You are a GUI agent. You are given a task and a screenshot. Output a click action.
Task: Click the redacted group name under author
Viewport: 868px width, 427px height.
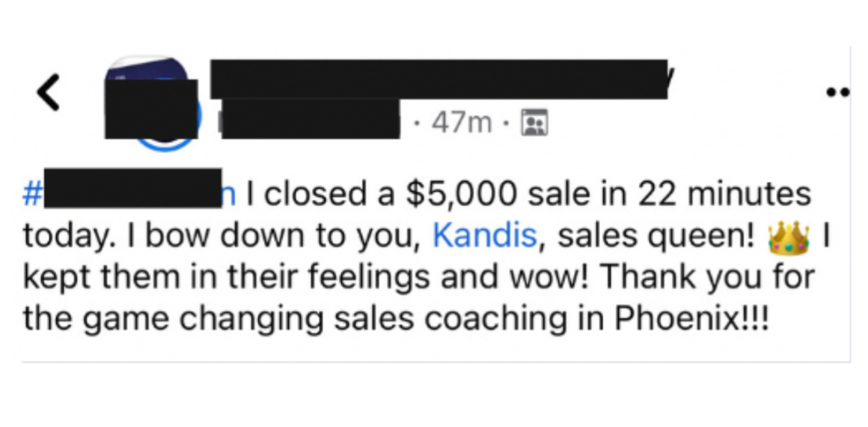tap(311, 118)
